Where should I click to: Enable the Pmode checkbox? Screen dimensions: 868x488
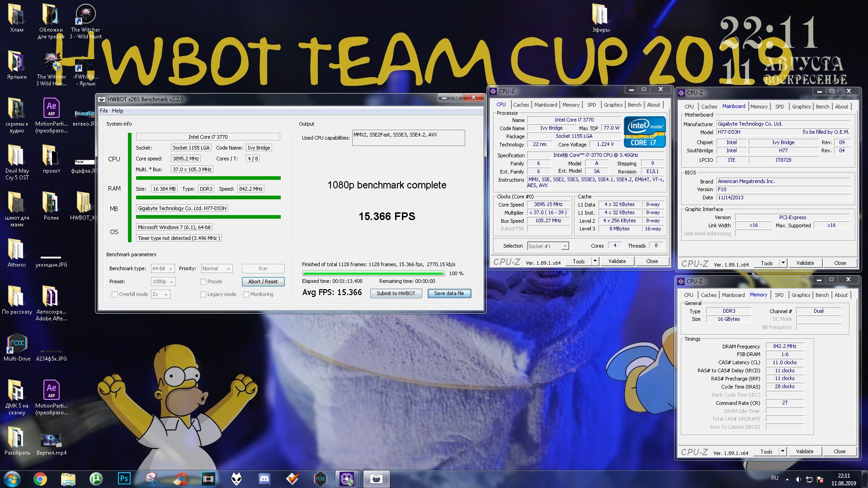(203, 282)
